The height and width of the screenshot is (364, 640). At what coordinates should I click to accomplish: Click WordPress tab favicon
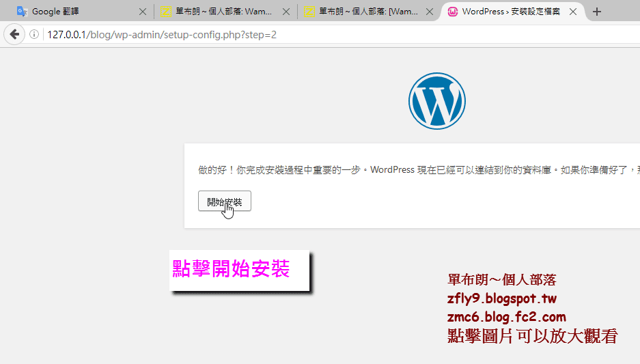[x=452, y=12]
